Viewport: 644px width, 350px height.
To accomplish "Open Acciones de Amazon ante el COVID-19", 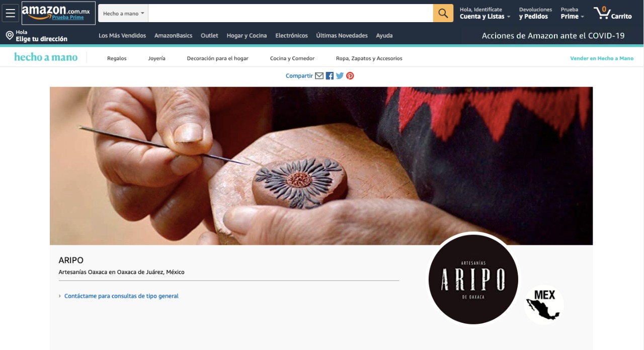I will point(553,36).
